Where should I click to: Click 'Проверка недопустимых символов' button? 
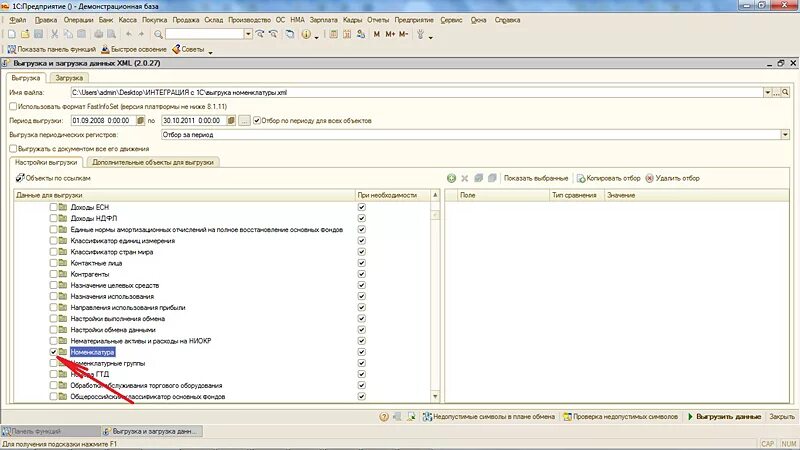620,417
